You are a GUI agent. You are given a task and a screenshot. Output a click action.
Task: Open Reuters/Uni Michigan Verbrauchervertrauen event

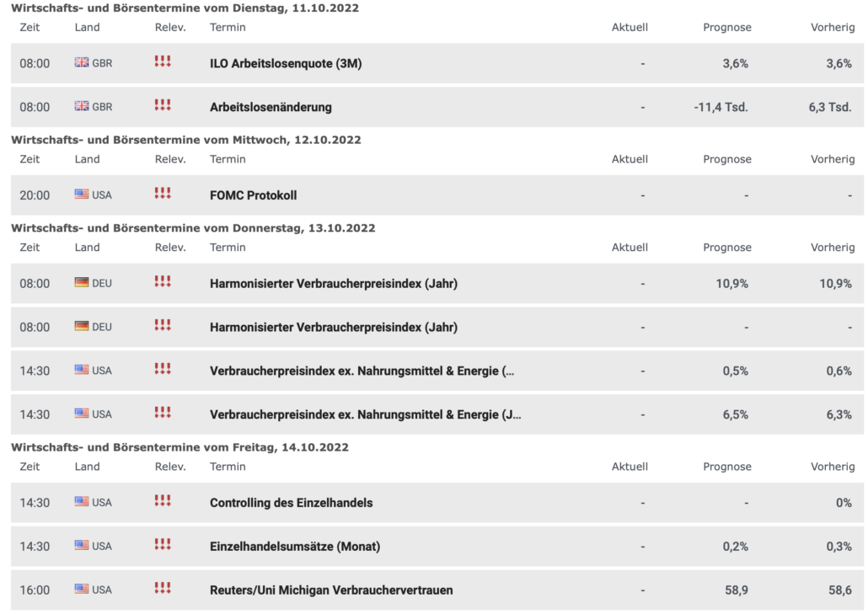(x=331, y=590)
